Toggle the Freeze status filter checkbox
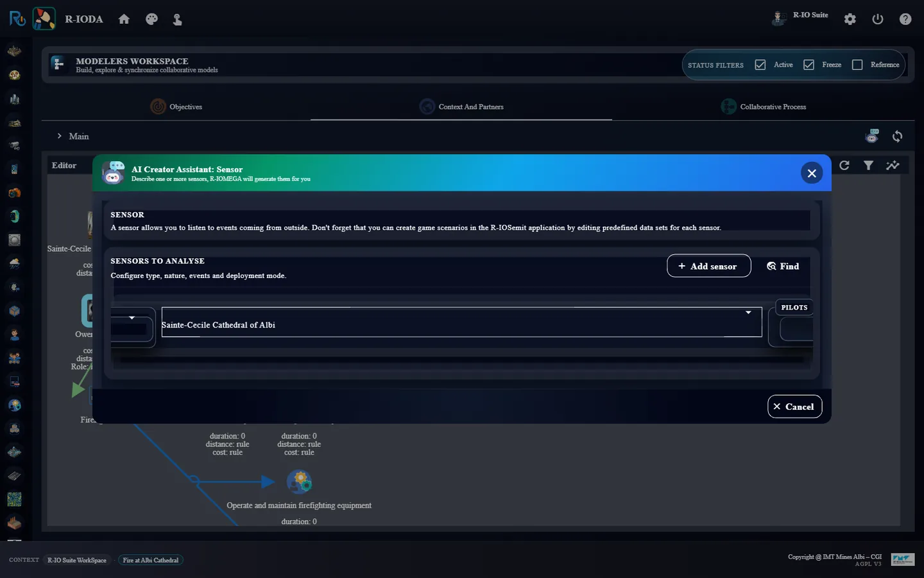924x578 pixels. coord(809,65)
